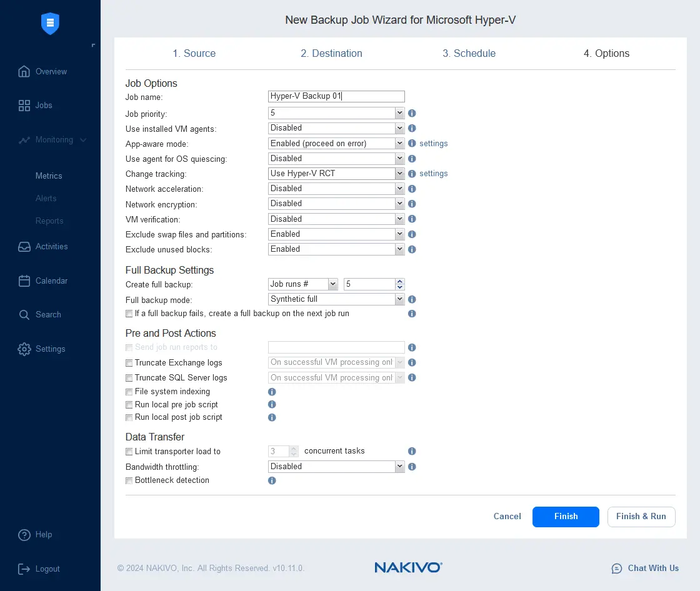The width and height of the screenshot is (700, 591).
Task: Show info icon for App-aware mode
Action: 412,143
